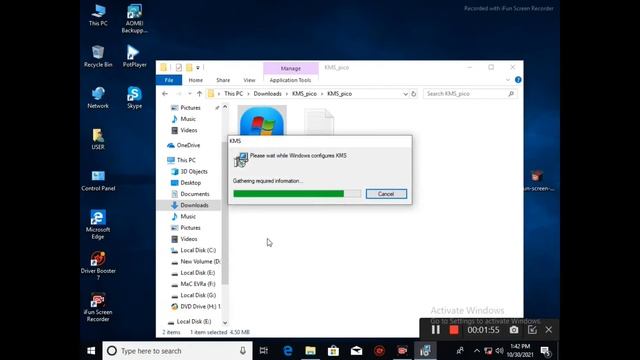Stop the screen recording
Screen dimensions: 640x360
[x=454, y=330]
